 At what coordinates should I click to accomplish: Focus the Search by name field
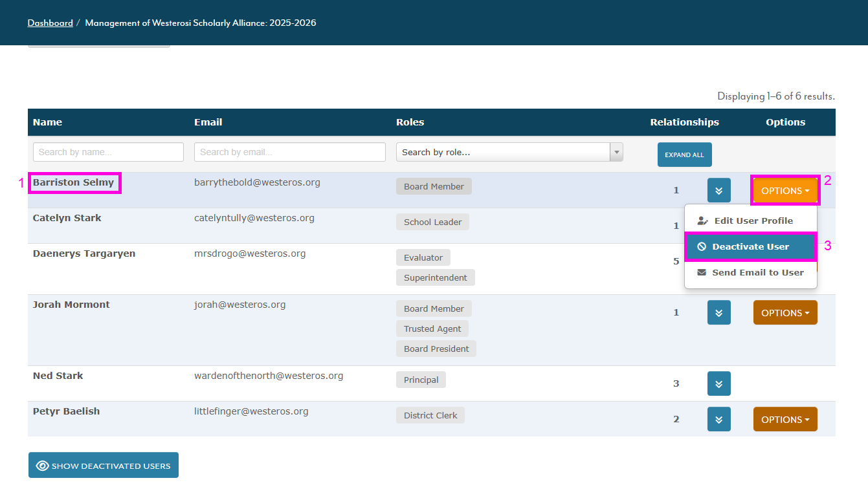point(108,152)
